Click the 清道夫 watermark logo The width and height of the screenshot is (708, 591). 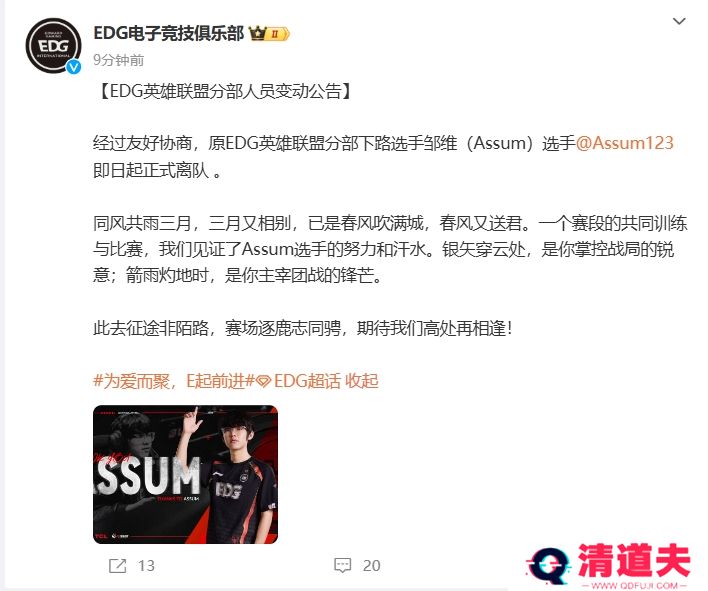(x=609, y=562)
